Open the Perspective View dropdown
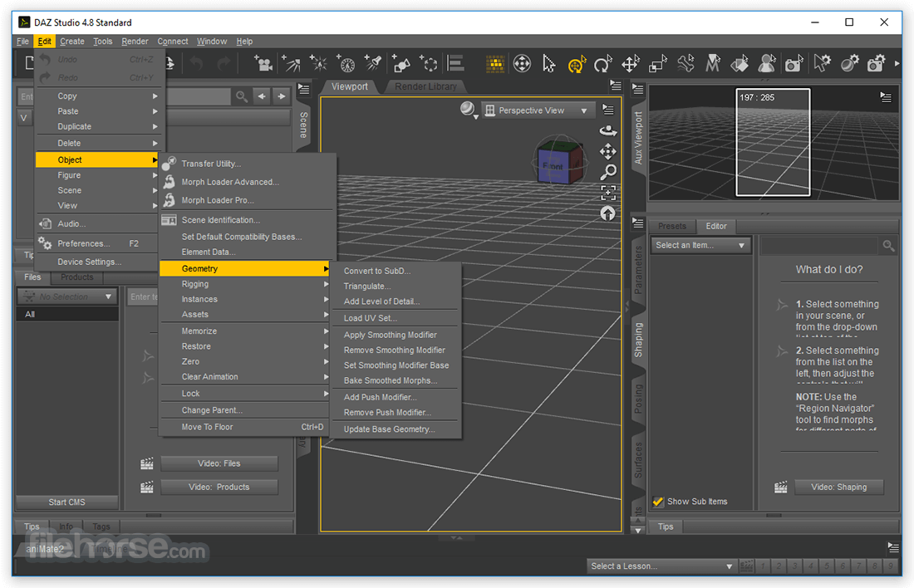The width and height of the screenshot is (914, 588). click(538, 110)
